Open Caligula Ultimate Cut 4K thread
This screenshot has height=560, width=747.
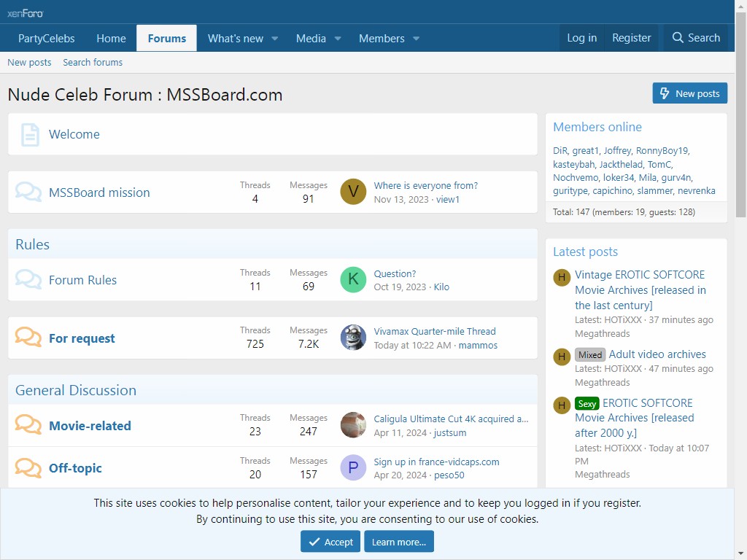(x=451, y=419)
